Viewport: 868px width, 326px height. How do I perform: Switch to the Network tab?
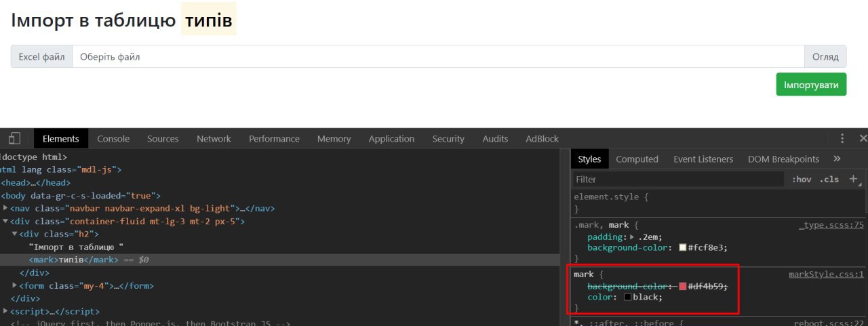click(214, 138)
